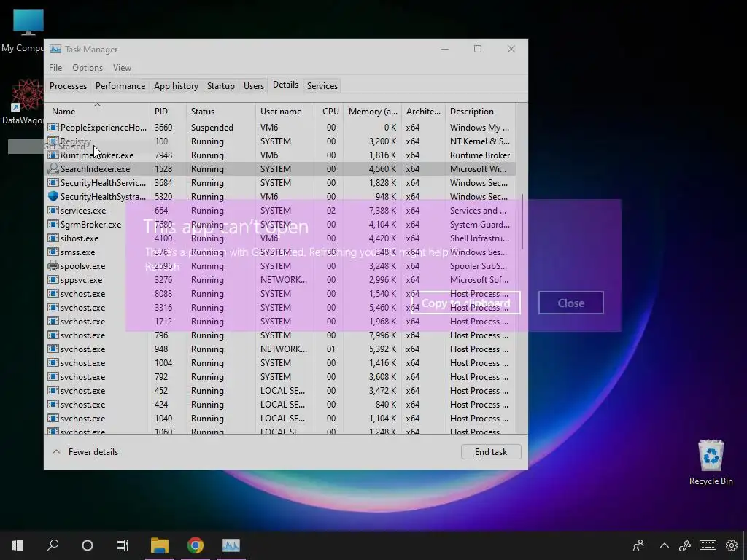This screenshot has width=747, height=560.
Task: Click the Refresh link in error dialog
Action: [162, 267]
